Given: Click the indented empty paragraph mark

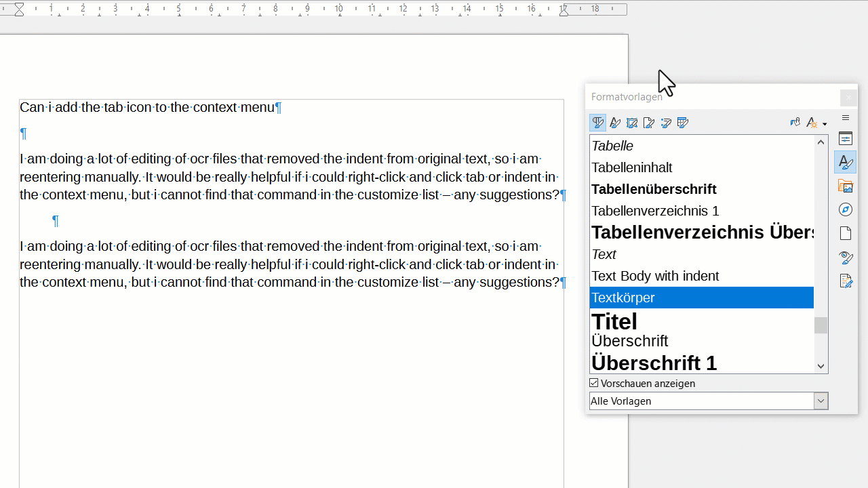Looking at the screenshot, I should pos(55,221).
